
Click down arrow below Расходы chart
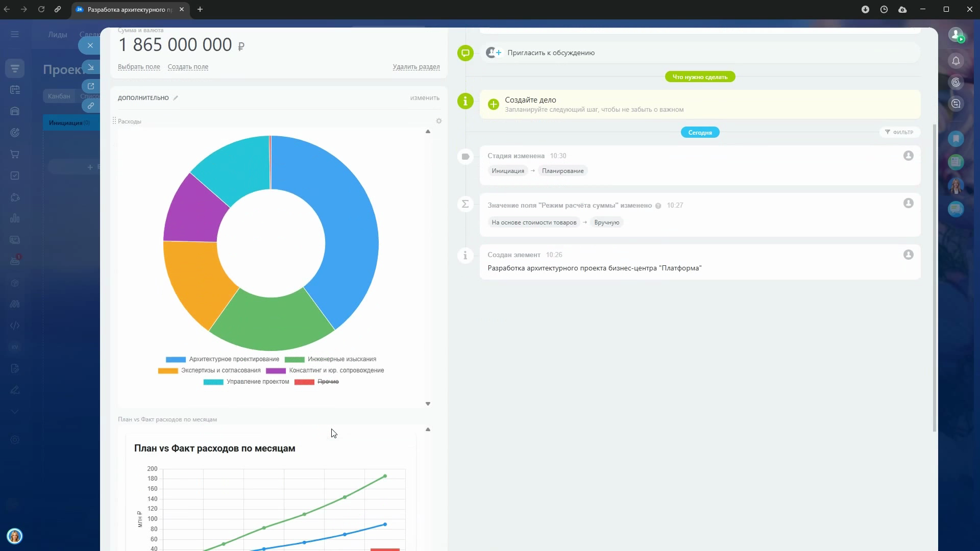click(428, 404)
